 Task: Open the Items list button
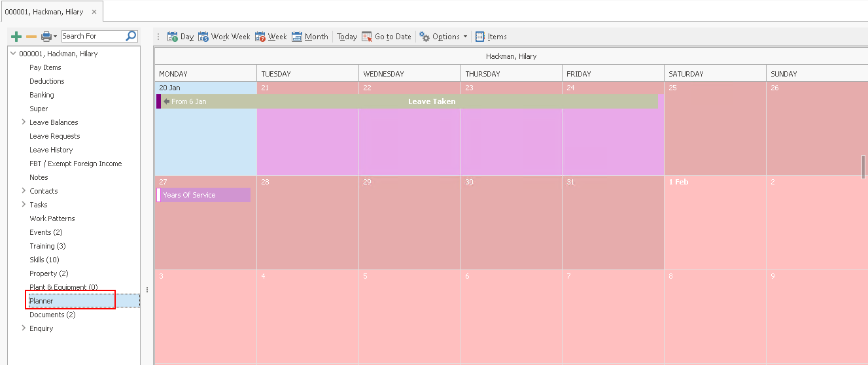click(491, 37)
